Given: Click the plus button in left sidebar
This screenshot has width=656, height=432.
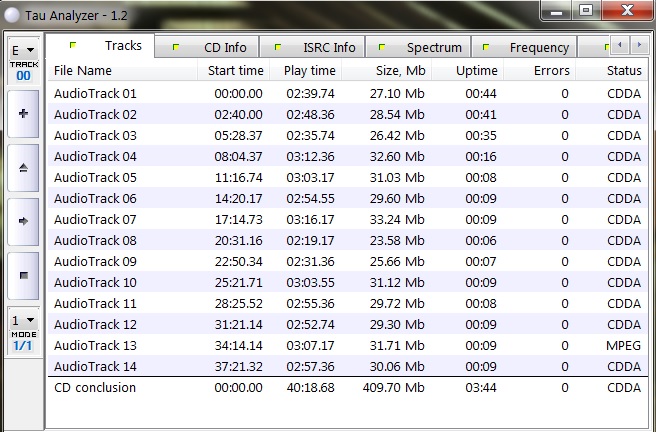Looking at the screenshot, I should [22, 114].
